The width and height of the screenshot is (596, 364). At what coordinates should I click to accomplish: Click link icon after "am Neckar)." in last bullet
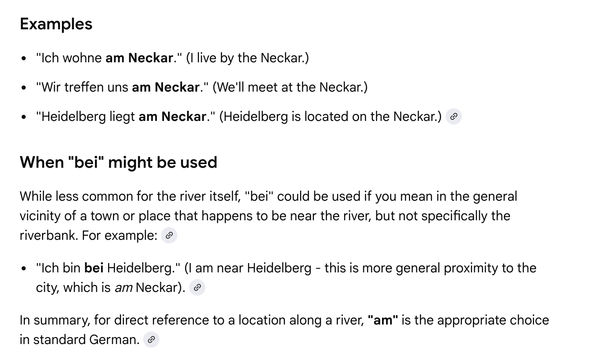(x=197, y=287)
